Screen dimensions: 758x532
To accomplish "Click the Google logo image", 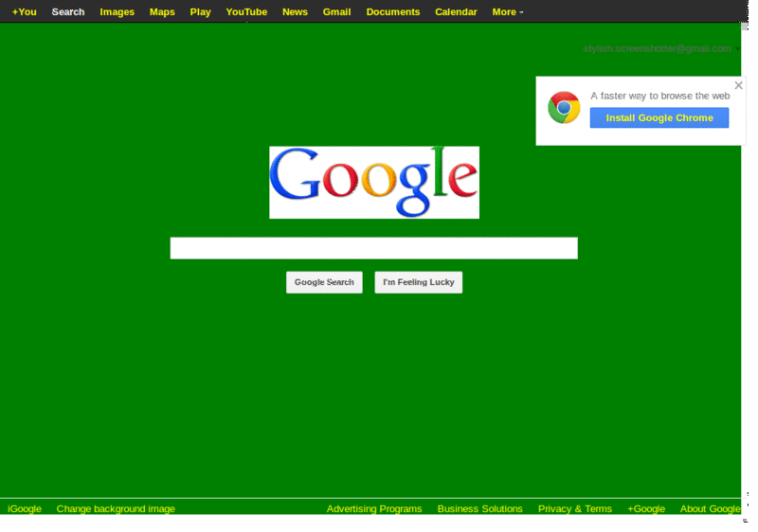I will [374, 183].
